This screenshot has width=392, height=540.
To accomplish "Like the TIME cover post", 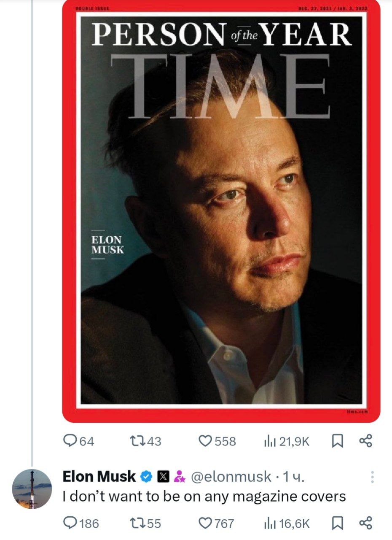I will 217,441.
